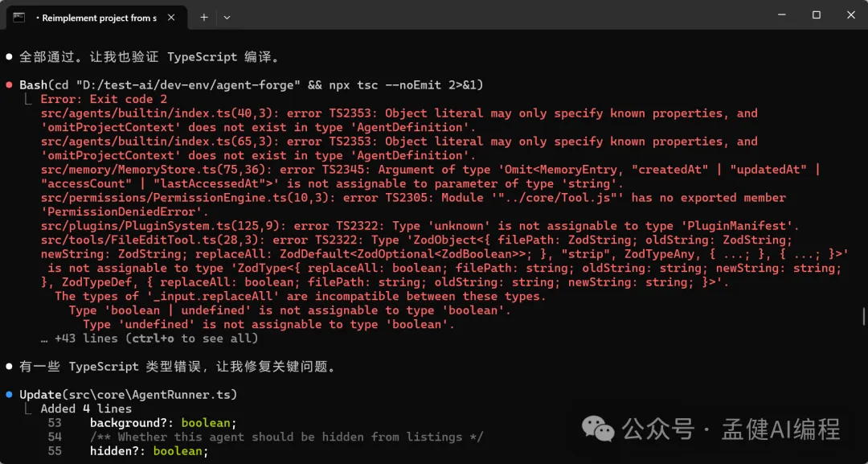Select the "Reimplement project from s" tab

pyautogui.click(x=96, y=17)
